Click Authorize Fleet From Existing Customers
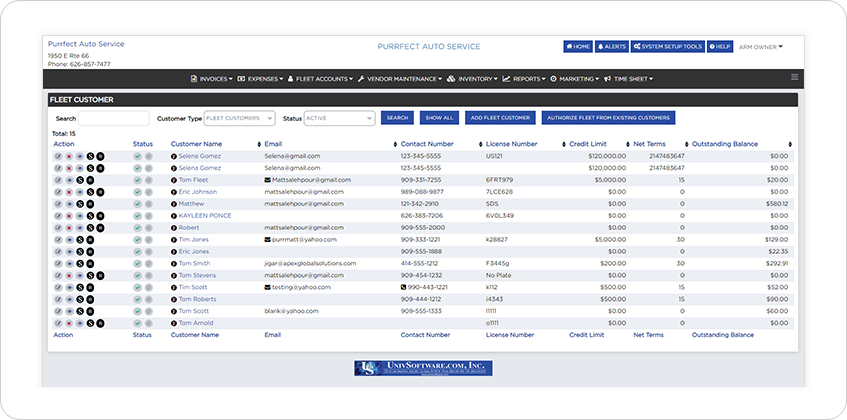The width and height of the screenshot is (847, 420). tap(608, 118)
